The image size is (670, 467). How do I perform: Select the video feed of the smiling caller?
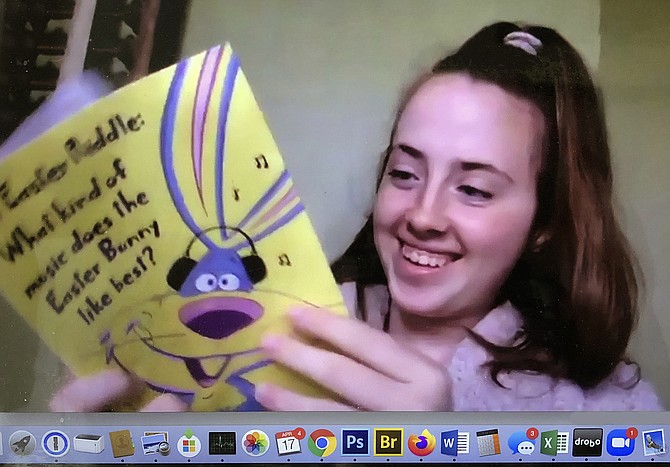click(335, 206)
